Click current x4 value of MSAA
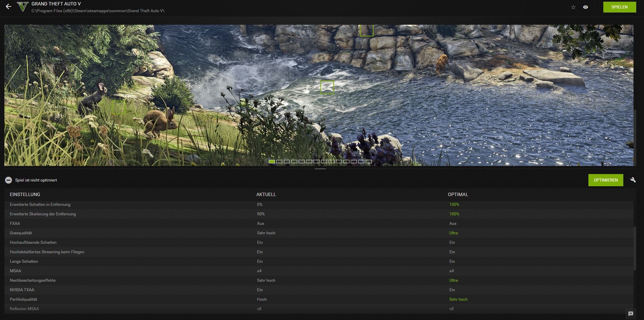Viewport: 644px width, 320px height. click(259, 271)
